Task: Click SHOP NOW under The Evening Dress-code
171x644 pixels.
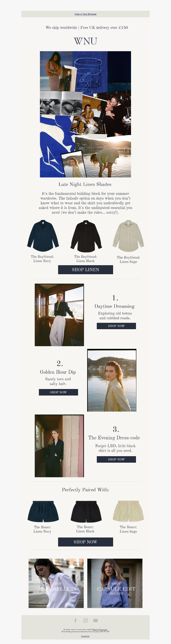Action: tap(116, 459)
